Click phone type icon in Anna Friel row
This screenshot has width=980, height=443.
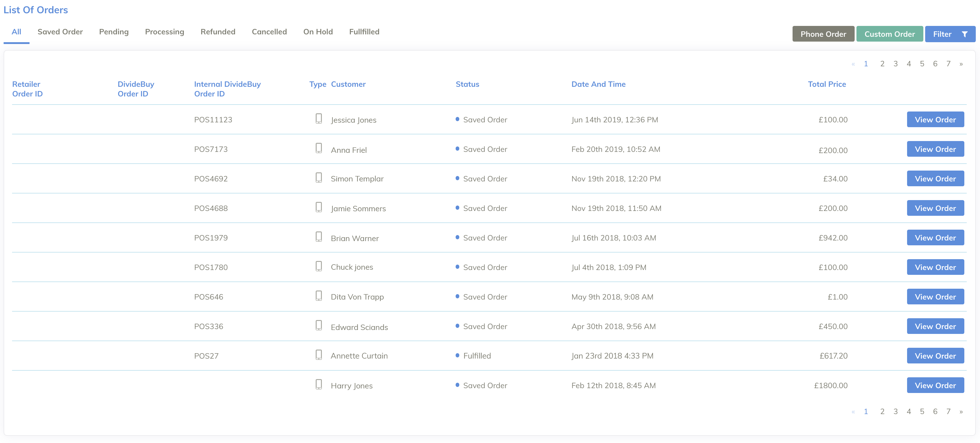coord(319,149)
